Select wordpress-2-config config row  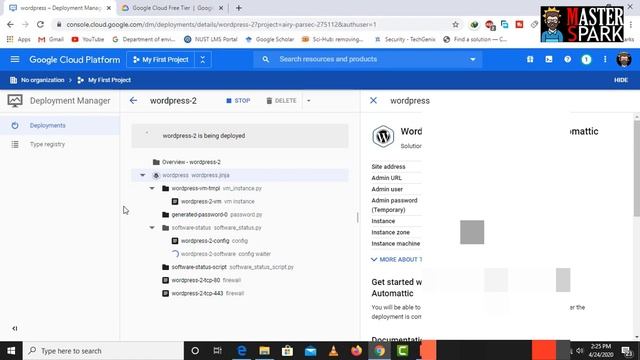click(240, 241)
